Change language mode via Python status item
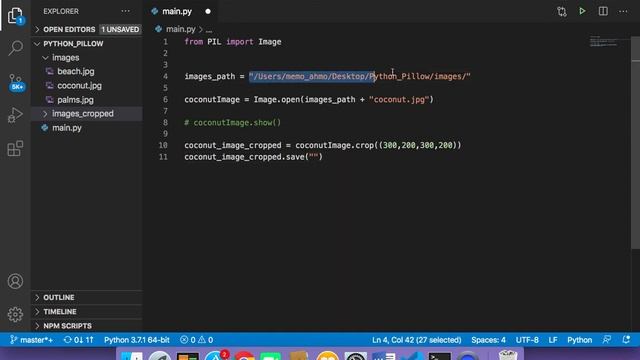The width and height of the screenshot is (640, 360). pos(579,340)
